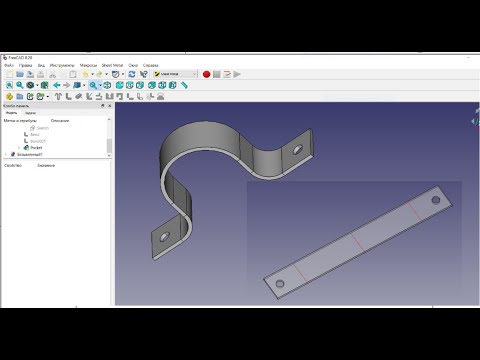The width and height of the screenshot is (480, 360).
Task: Open the draw style dropdown arrow
Action: tap(37, 85)
